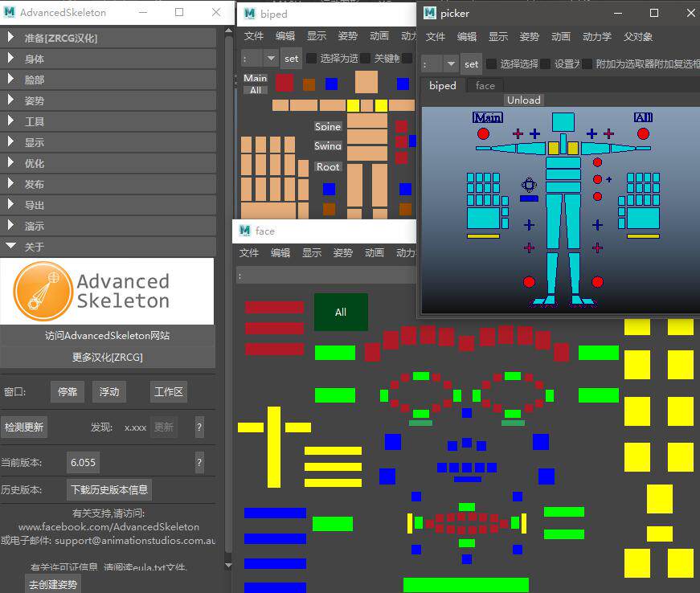Viewport: 700px width, 593px height.
Task: Click the Root button in biped window
Action: click(328, 166)
